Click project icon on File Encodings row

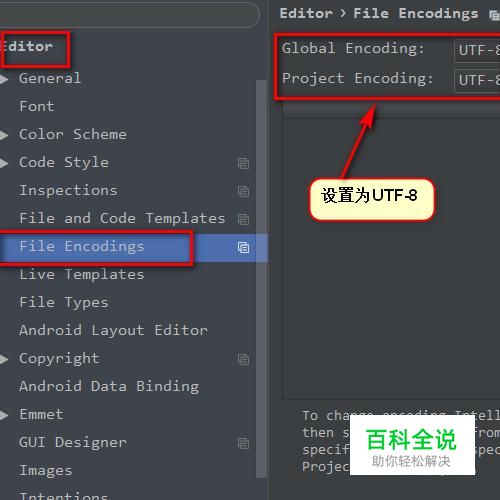point(243,247)
